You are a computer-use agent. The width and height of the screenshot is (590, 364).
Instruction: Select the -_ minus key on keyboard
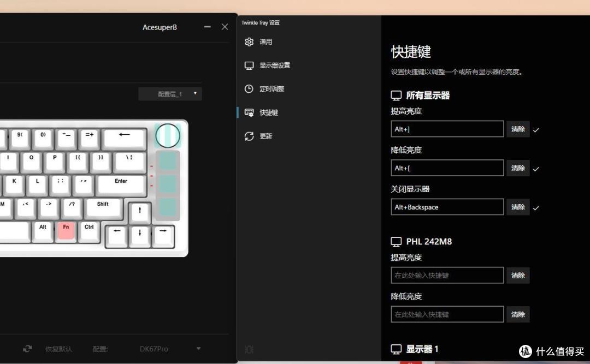tap(66, 138)
